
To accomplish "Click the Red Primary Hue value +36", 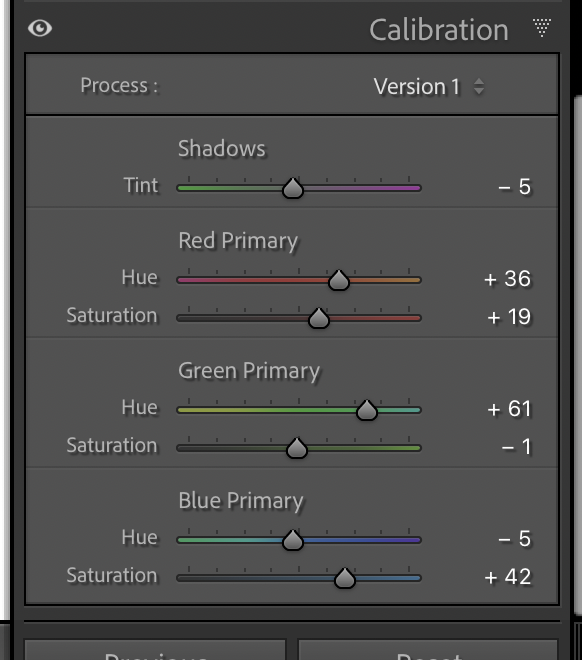I will [x=508, y=279].
